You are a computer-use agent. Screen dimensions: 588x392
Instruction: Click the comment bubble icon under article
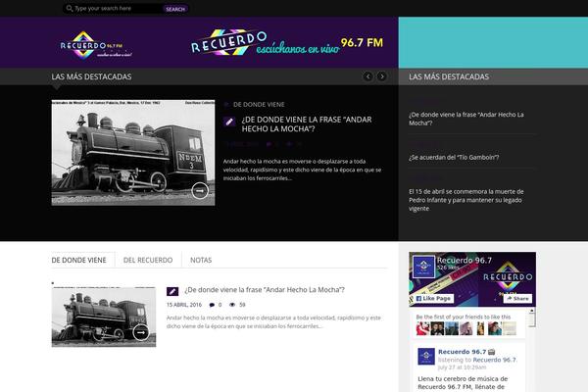pos(212,305)
